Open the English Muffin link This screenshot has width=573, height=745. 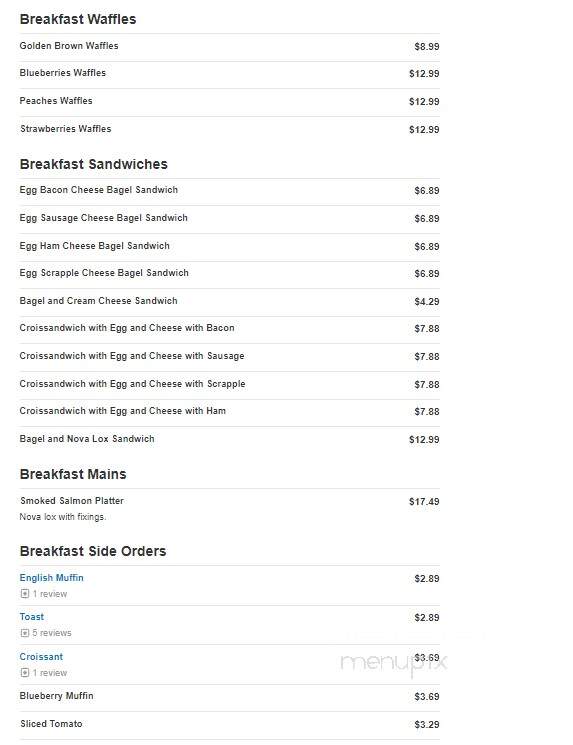51,578
